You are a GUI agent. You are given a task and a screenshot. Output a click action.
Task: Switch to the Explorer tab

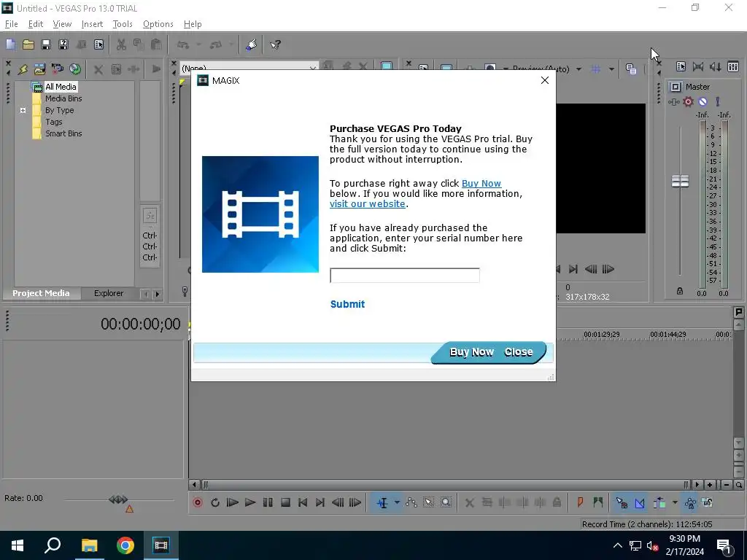click(x=109, y=293)
